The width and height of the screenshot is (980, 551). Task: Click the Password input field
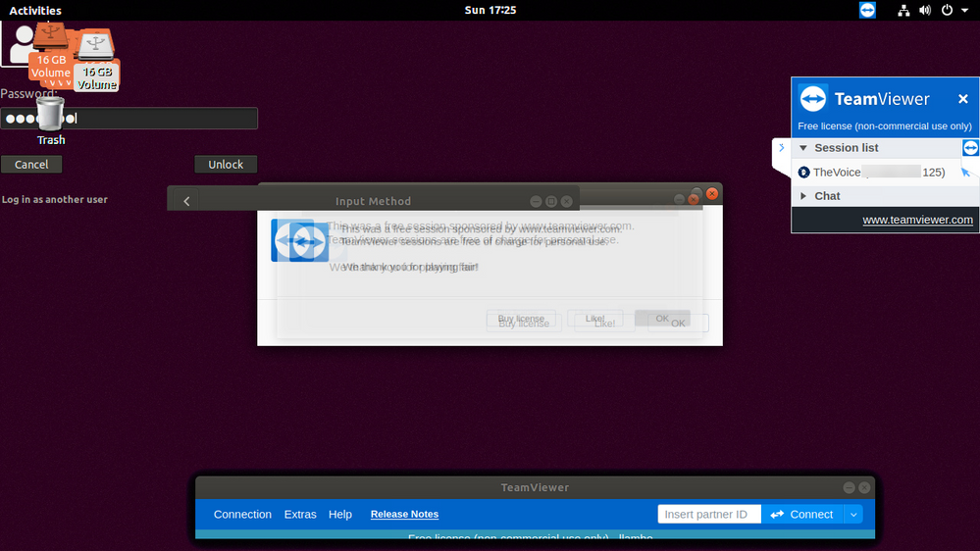129,118
